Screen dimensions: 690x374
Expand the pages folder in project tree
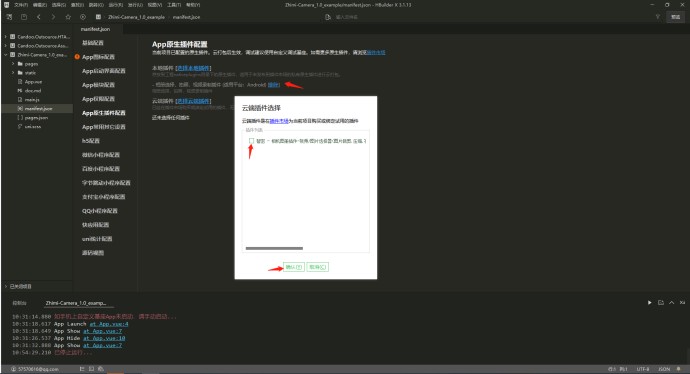click(13, 64)
